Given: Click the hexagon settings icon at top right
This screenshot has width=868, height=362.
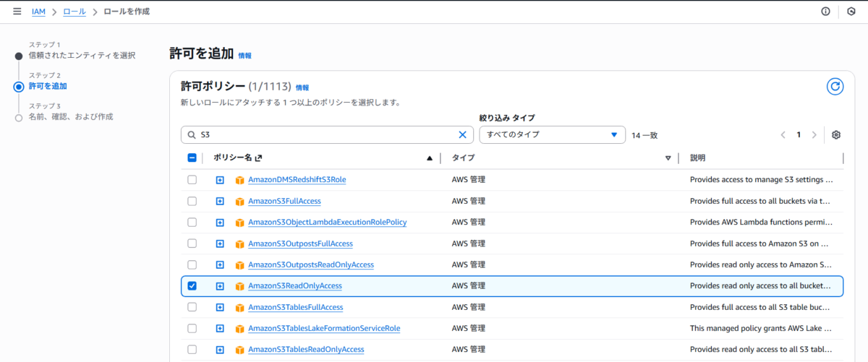Looking at the screenshot, I should pos(851,12).
